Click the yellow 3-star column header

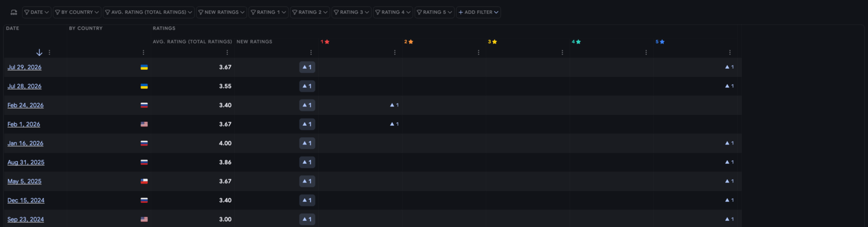(x=492, y=42)
